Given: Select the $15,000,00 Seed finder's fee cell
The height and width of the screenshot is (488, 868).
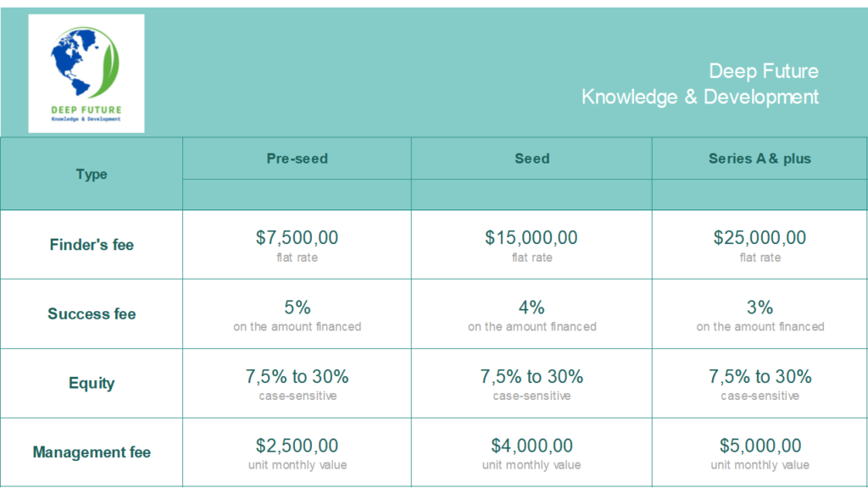Looking at the screenshot, I should (532, 245).
